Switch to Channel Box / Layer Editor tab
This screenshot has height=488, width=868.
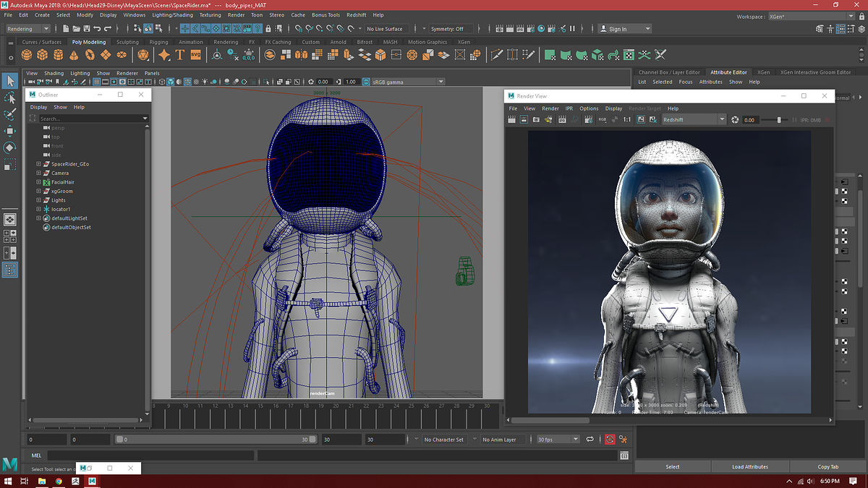pyautogui.click(x=669, y=72)
